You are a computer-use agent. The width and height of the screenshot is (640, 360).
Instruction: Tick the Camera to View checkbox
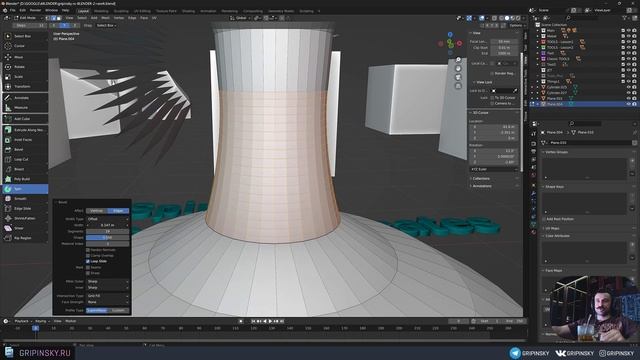492,104
